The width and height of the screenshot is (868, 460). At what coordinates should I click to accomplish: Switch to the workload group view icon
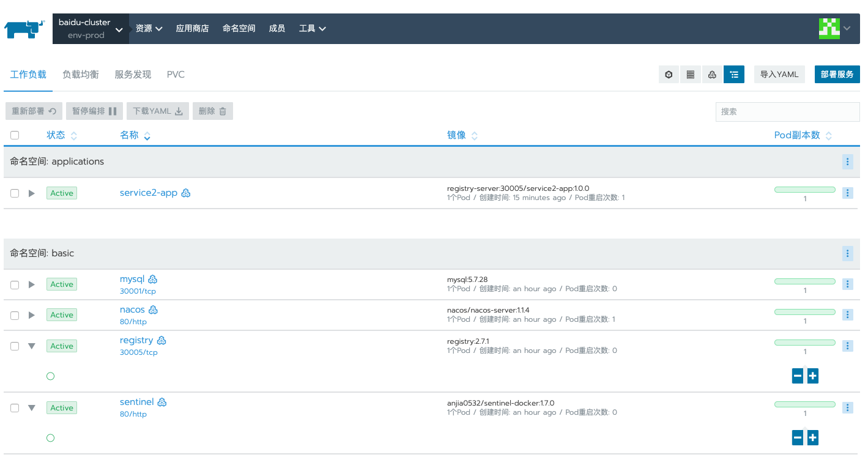pyautogui.click(x=712, y=75)
